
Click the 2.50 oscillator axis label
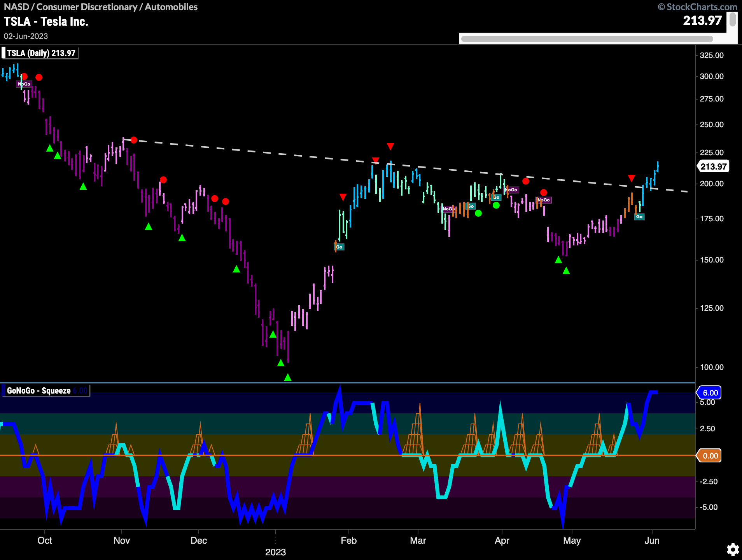708,429
